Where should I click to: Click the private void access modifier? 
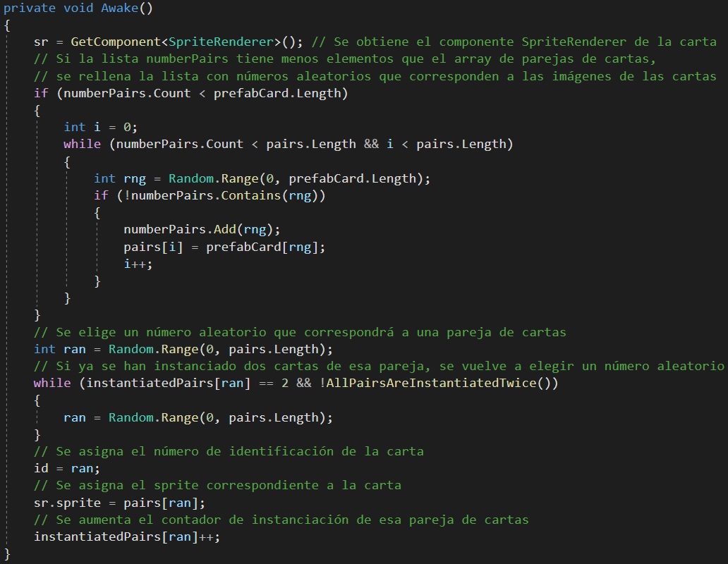(37, 8)
